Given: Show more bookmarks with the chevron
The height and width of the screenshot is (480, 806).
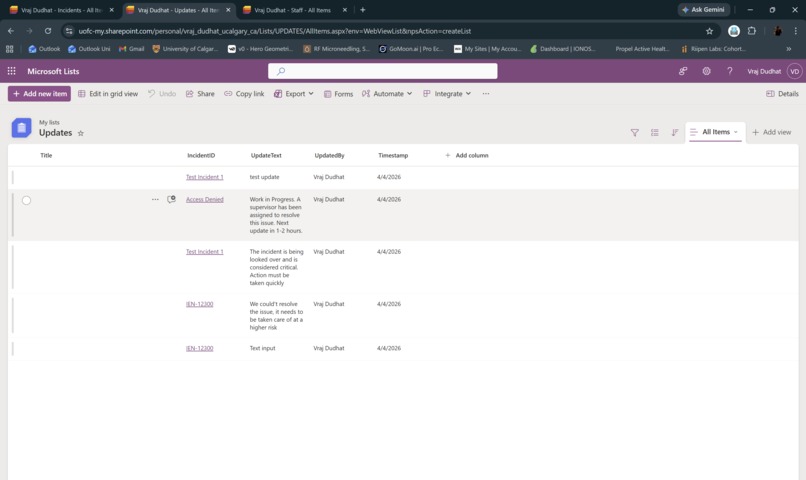Looking at the screenshot, I should coord(789,49).
